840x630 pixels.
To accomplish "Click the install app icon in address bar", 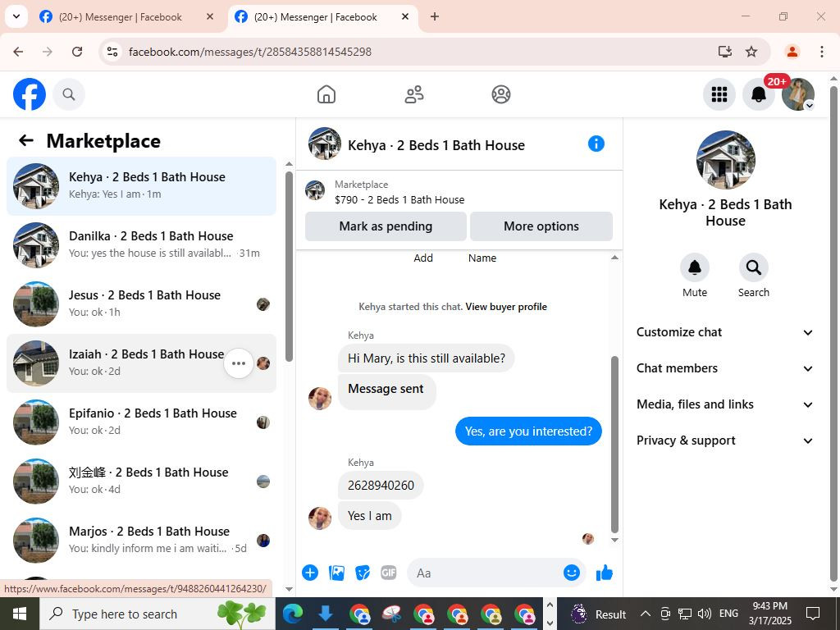I will (725, 52).
